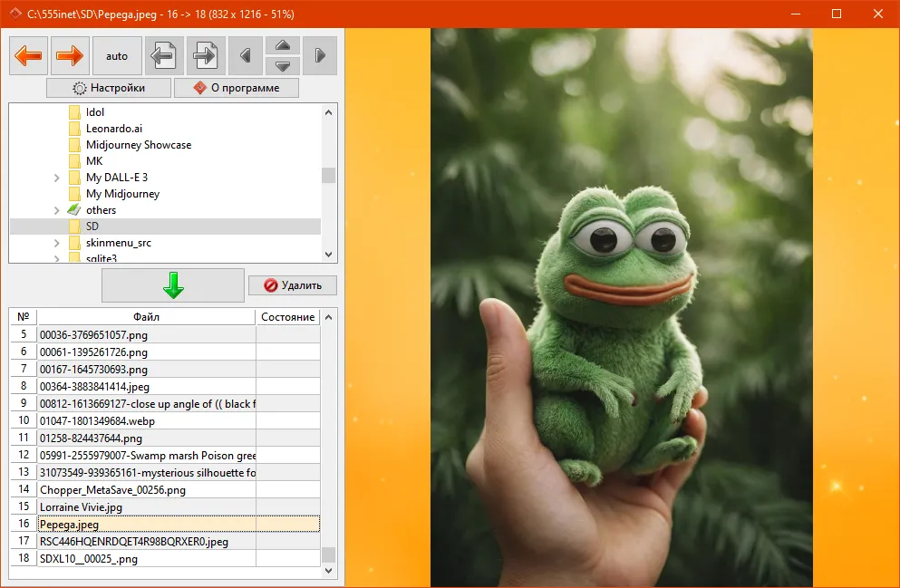This screenshot has height=588, width=900.
Task: Click the № column header
Action: coord(24,317)
